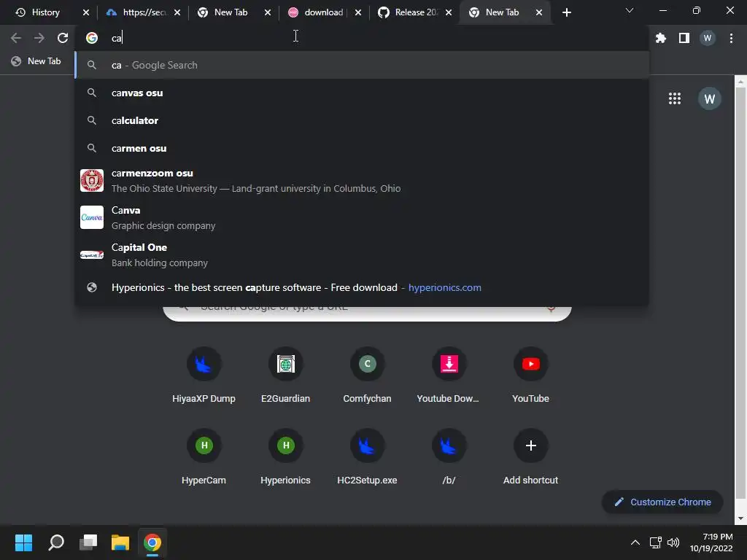Select the 'canvas osu' suggestion
Viewport: 747px width, 560px height.
pyautogui.click(x=362, y=93)
